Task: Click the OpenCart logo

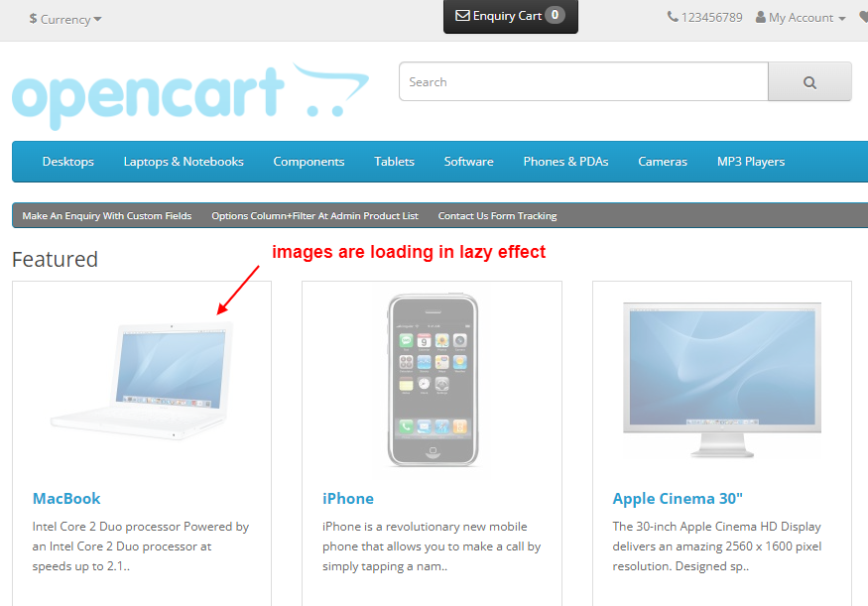Action: pyautogui.click(x=190, y=96)
